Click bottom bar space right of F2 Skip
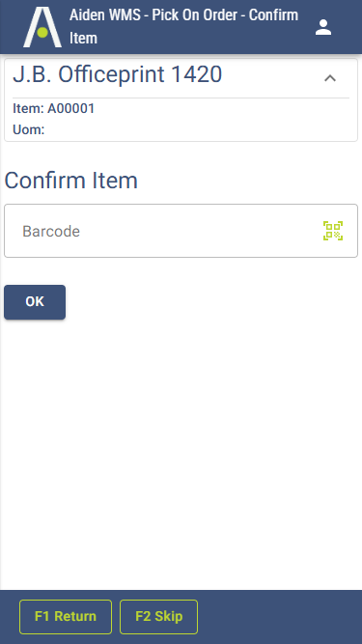 click(x=279, y=617)
